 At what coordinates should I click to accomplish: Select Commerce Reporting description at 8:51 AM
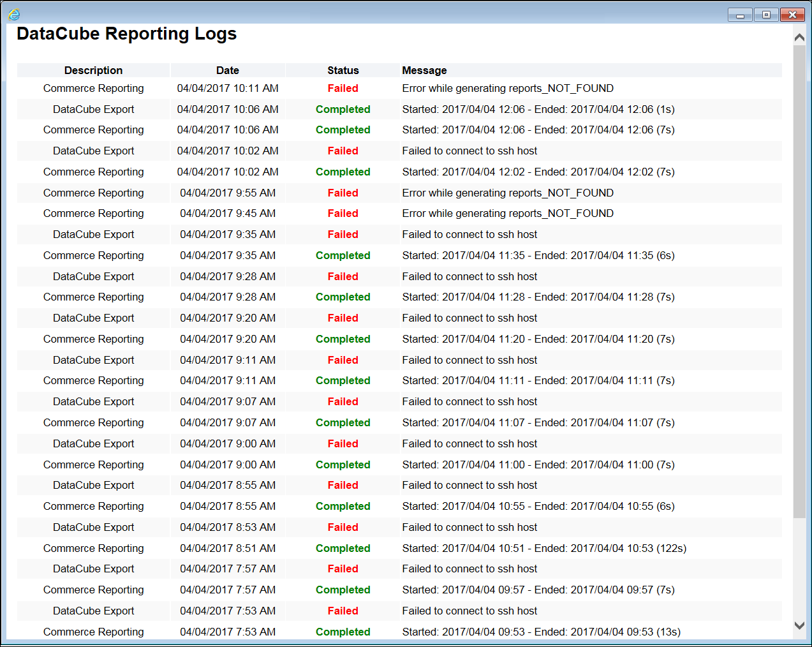(x=93, y=548)
